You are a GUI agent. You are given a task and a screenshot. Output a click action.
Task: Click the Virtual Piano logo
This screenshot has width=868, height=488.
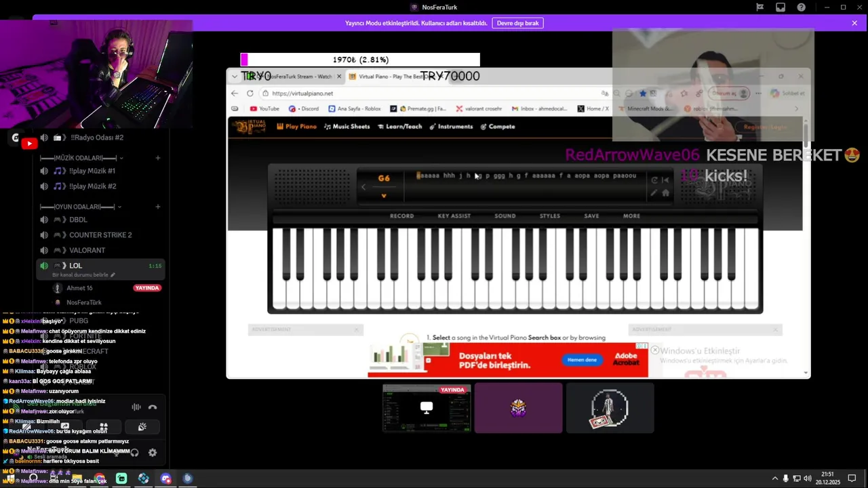coord(250,127)
